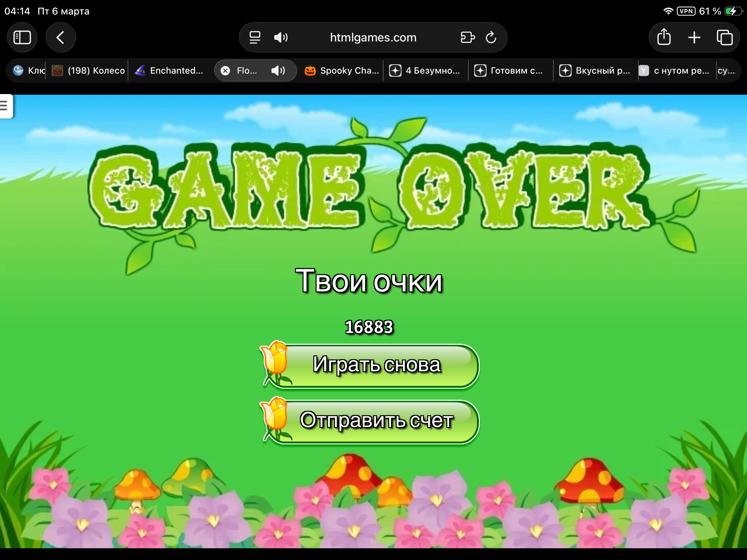
Task: Open the extensions puzzle icon
Action: pos(468,37)
